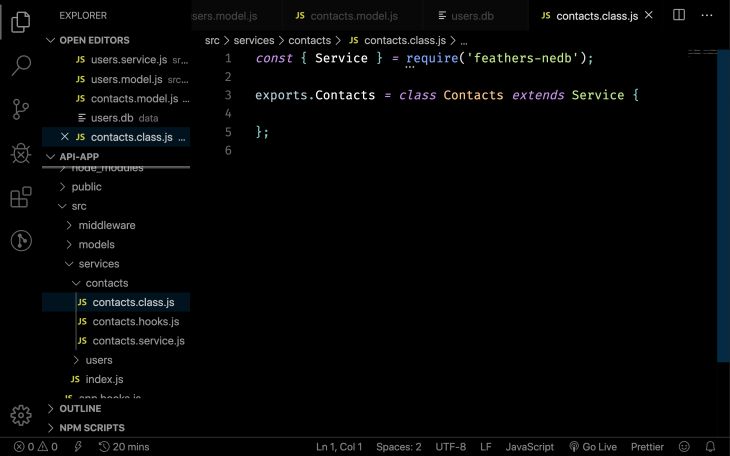Expand the users folder
The height and width of the screenshot is (456, 730).
[x=98, y=360]
